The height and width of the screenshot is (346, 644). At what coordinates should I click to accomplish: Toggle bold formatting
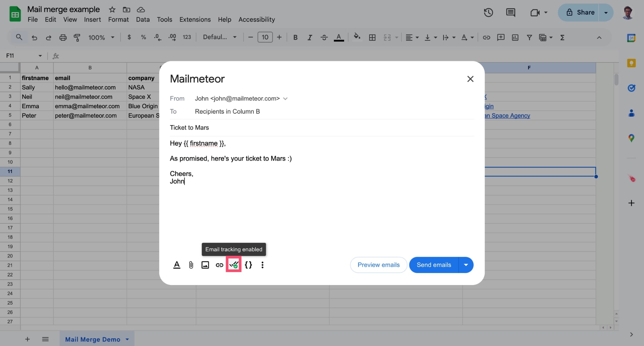coord(295,37)
